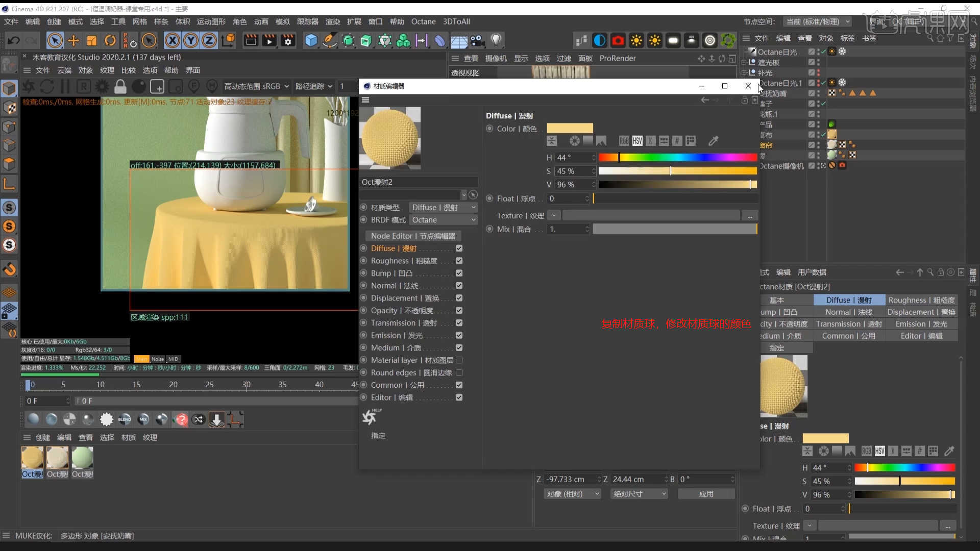Click the Node Editor button
This screenshot has width=980, height=551.
pyautogui.click(x=413, y=236)
